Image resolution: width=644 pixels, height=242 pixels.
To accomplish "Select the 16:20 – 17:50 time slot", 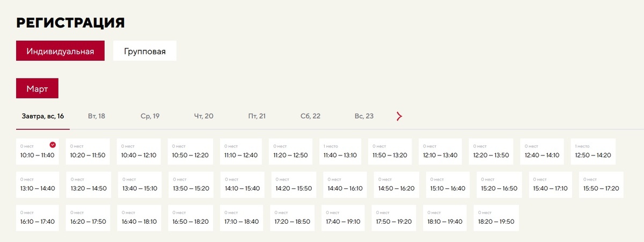I will tap(89, 217).
